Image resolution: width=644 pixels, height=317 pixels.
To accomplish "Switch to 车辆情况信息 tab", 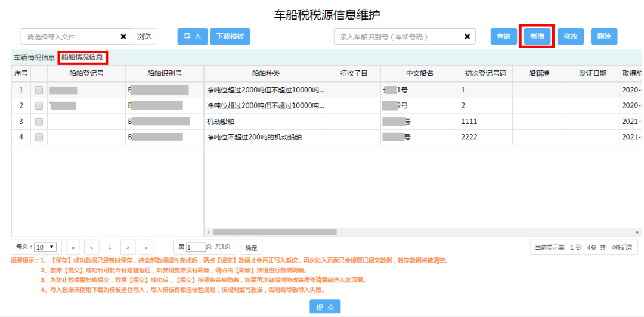I will click(35, 57).
